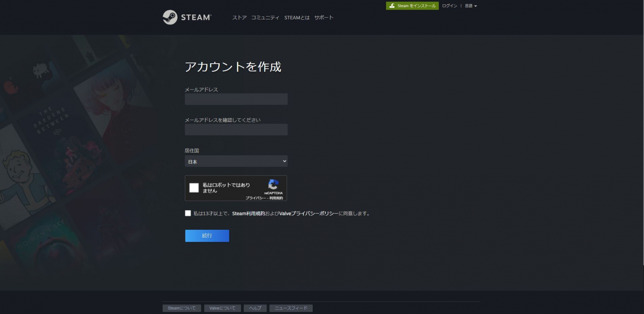This screenshot has width=644, height=314.
Task: Click the email confirmation input field
Action: point(236,130)
